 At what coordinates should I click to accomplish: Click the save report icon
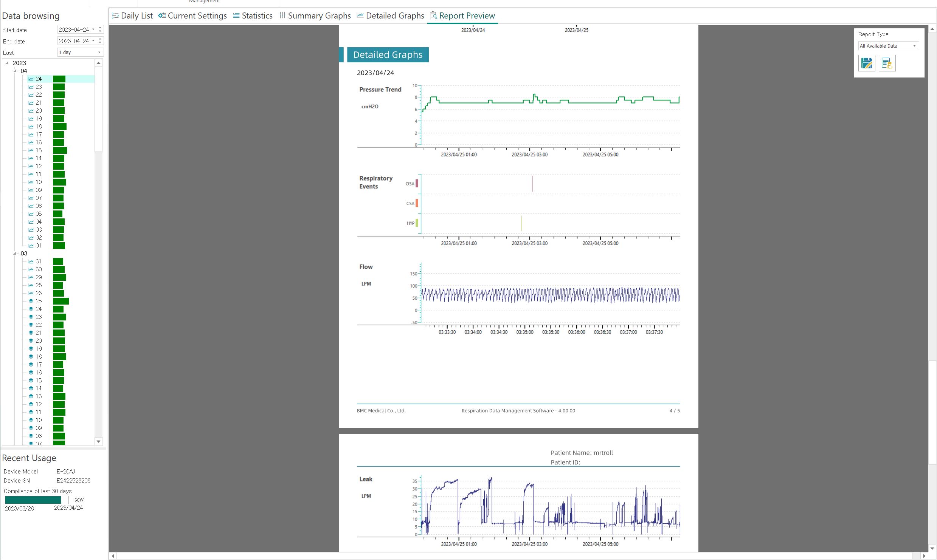click(866, 63)
